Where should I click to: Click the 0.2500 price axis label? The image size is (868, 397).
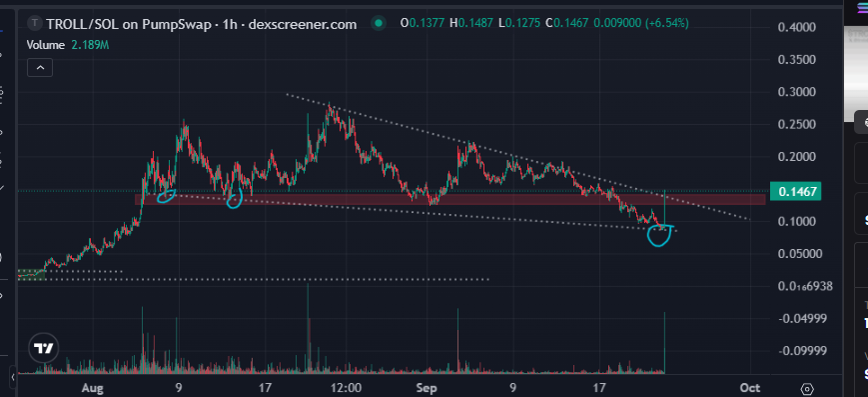coord(797,125)
